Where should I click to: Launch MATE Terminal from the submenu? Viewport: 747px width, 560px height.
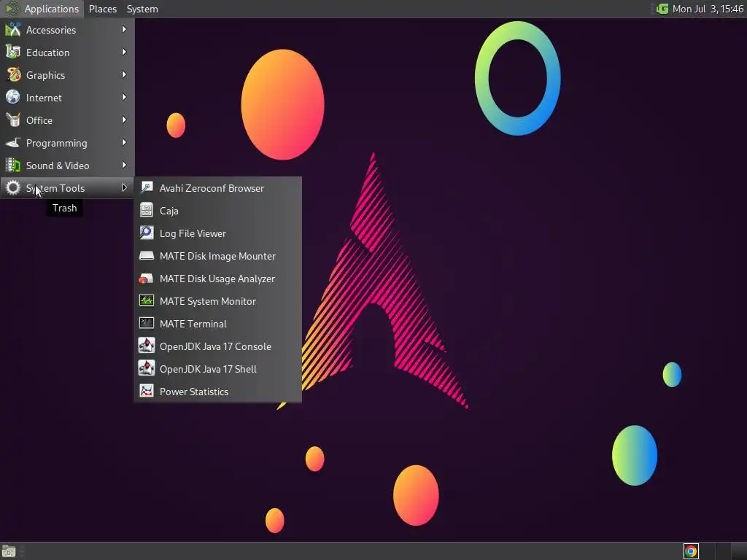point(217,324)
